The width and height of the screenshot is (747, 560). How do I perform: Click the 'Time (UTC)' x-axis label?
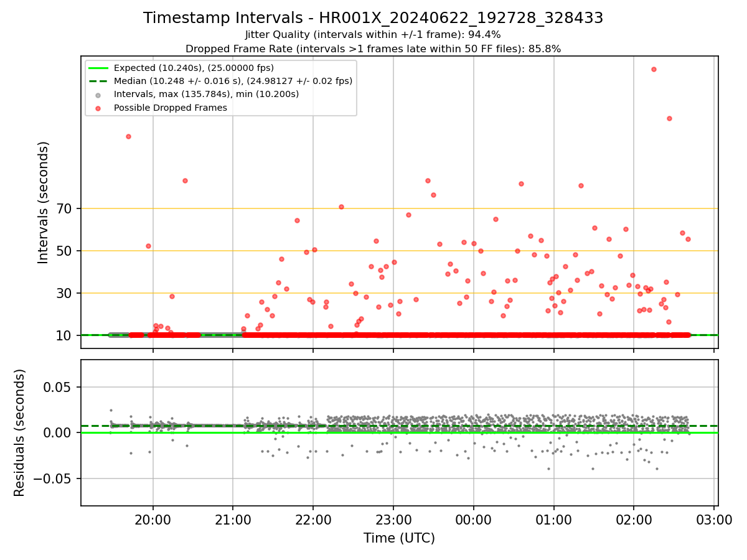[399, 538]
